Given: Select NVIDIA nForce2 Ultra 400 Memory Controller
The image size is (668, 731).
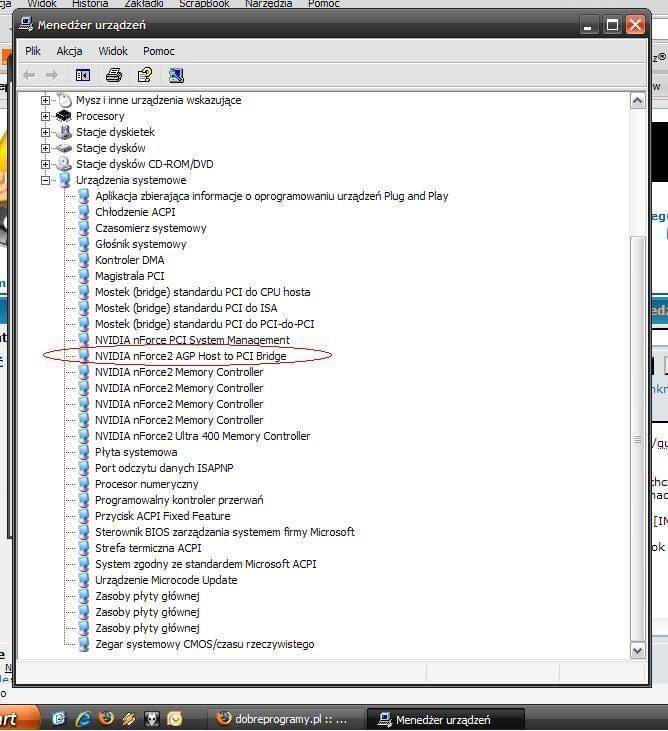Looking at the screenshot, I should (x=202, y=436).
